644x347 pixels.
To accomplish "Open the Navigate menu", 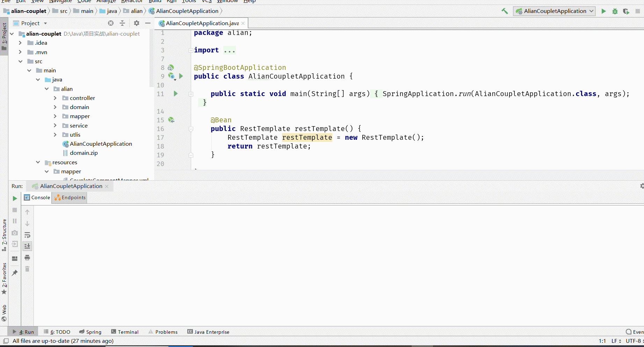I will tap(60, 2).
